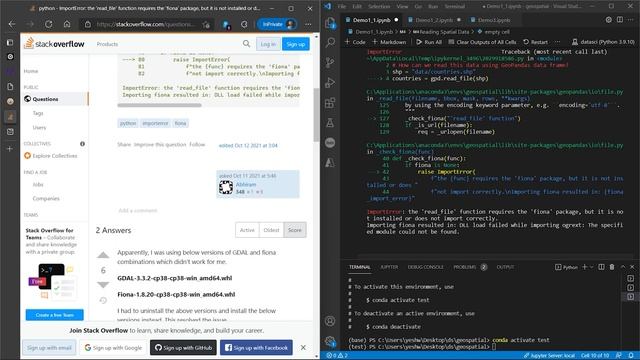Viewport: 640px width, 360px height.
Task: Dismiss the Join Stack Overflow banner
Action: click(303, 347)
